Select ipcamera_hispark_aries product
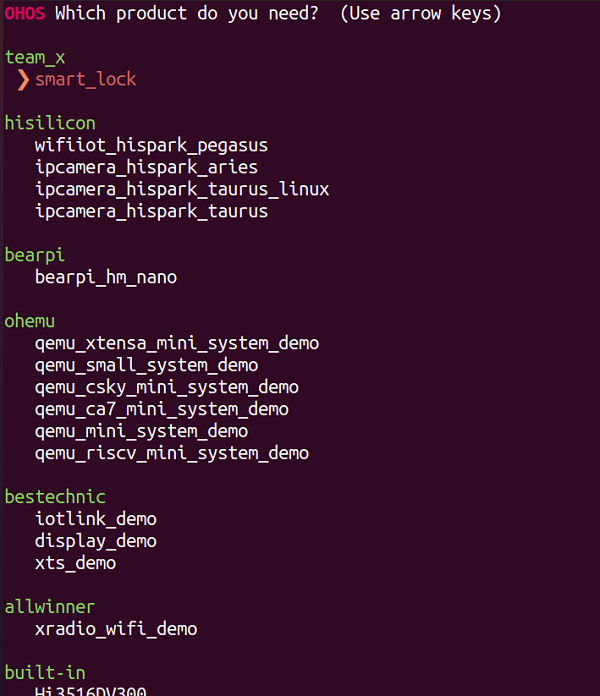The height and width of the screenshot is (696, 600). point(146,168)
